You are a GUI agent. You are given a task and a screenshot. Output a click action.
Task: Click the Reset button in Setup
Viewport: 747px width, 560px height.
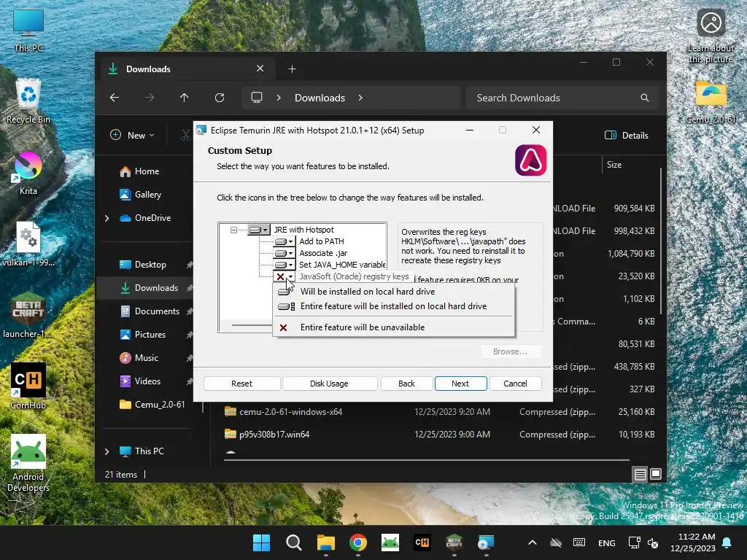point(241,384)
